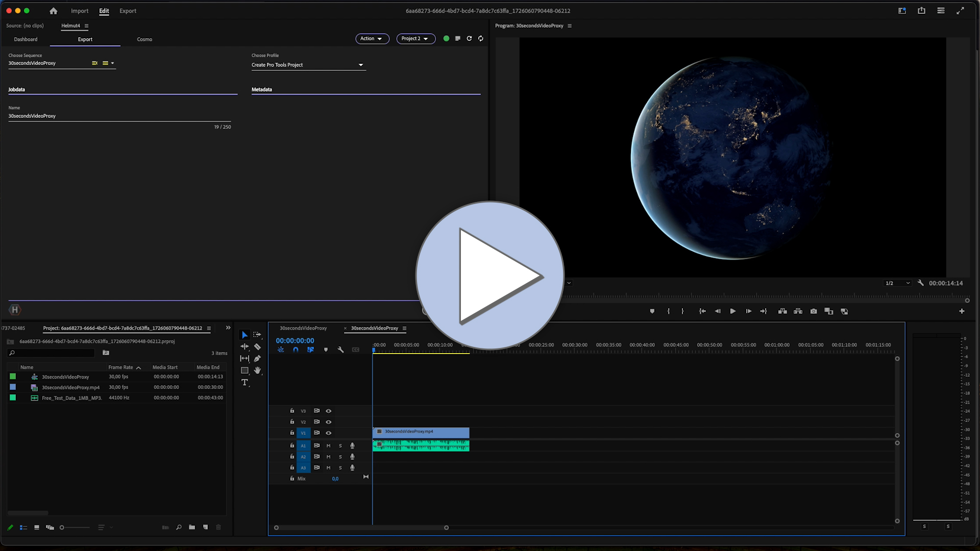The height and width of the screenshot is (551, 980).
Task: Open the Project 2 dropdown
Action: pos(415,39)
